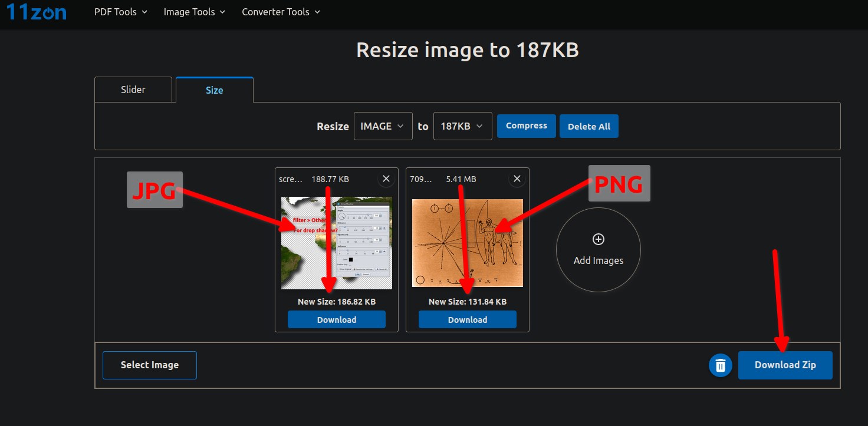Select the Size tab

click(x=215, y=90)
